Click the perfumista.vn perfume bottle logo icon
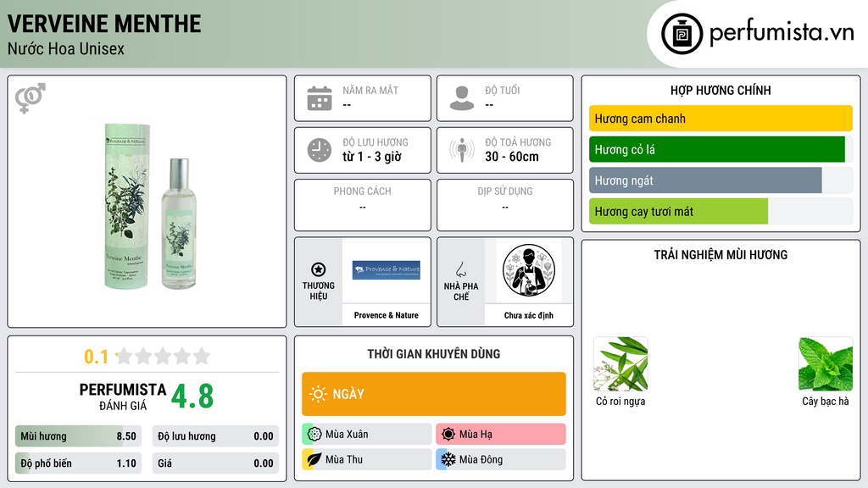Screen dimensions: 868x488 [x=682, y=34]
